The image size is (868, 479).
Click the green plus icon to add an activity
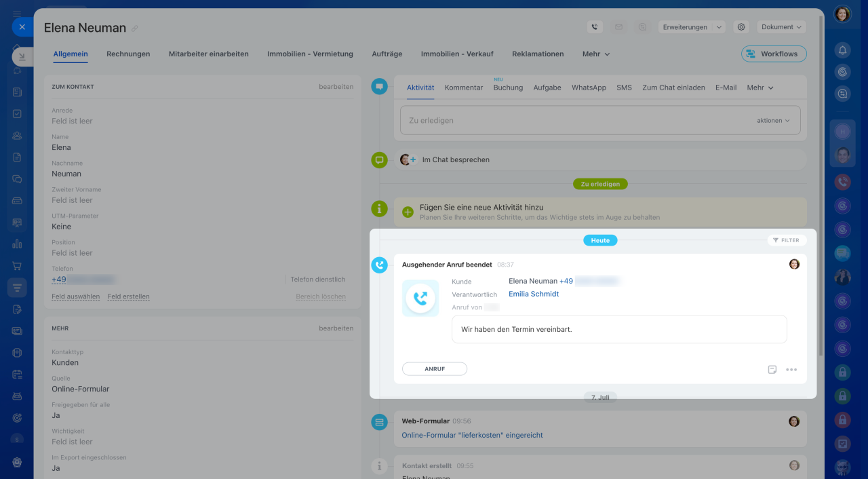(408, 212)
